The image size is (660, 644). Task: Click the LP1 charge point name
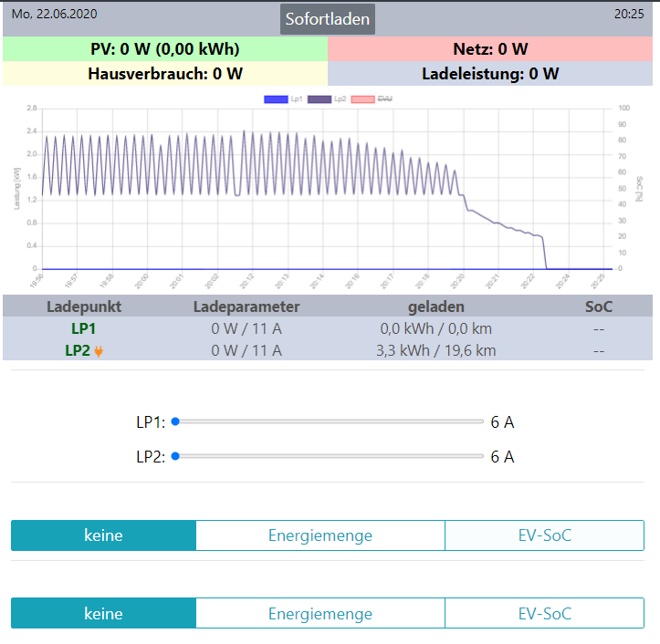pyautogui.click(x=83, y=328)
